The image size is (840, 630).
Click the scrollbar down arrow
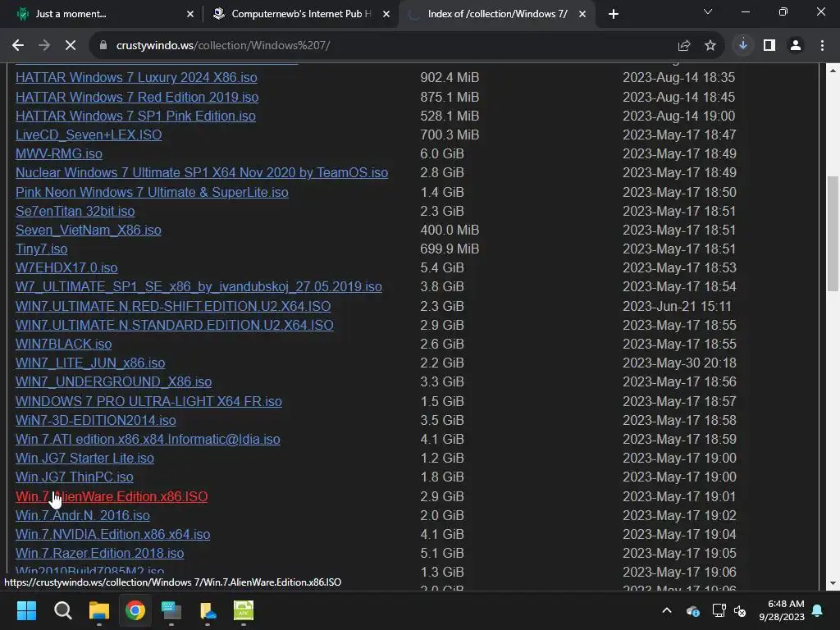[x=833, y=583]
